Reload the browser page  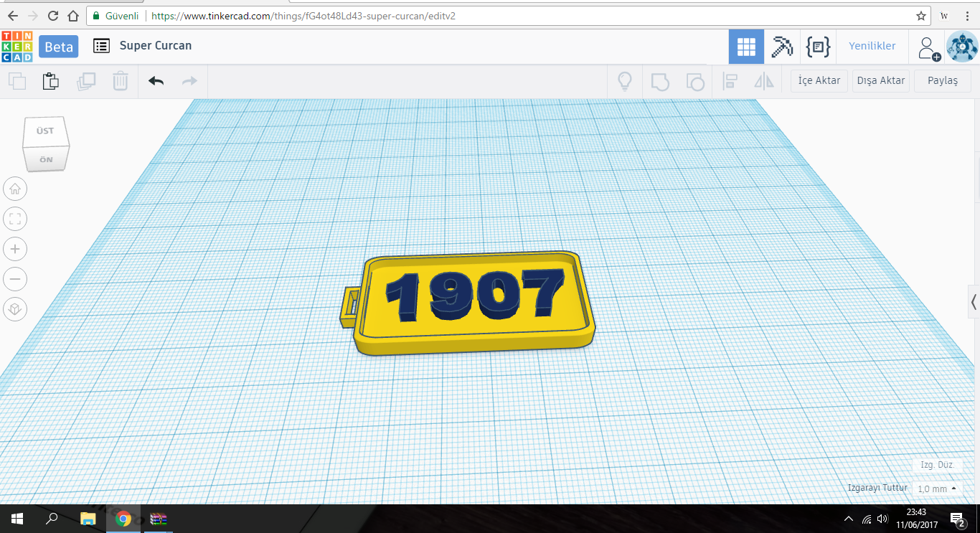coord(53,16)
